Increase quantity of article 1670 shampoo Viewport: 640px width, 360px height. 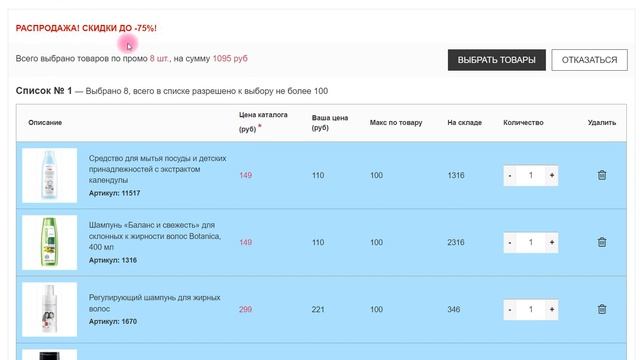[552, 309]
